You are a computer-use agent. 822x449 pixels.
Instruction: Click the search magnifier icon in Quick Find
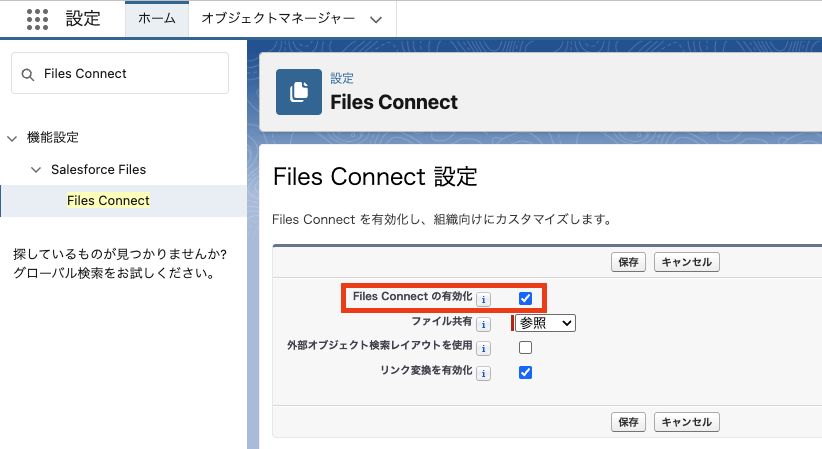pos(27,74)
